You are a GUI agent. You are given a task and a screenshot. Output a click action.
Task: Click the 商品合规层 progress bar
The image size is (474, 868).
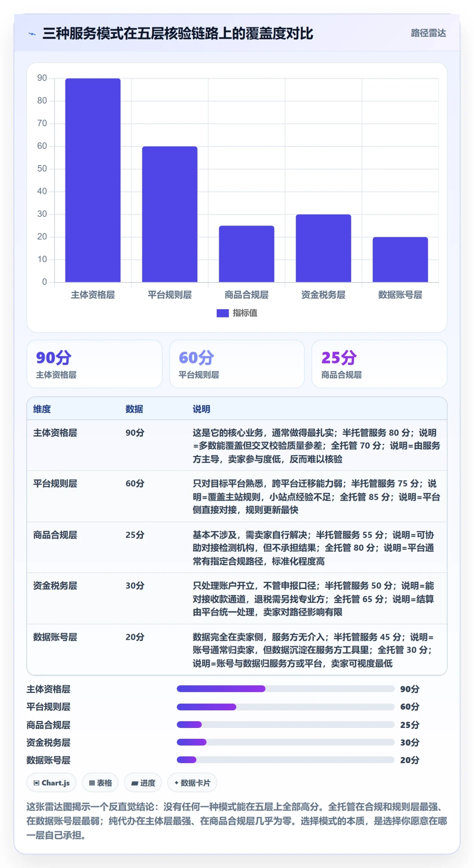(x=285, y=725)
